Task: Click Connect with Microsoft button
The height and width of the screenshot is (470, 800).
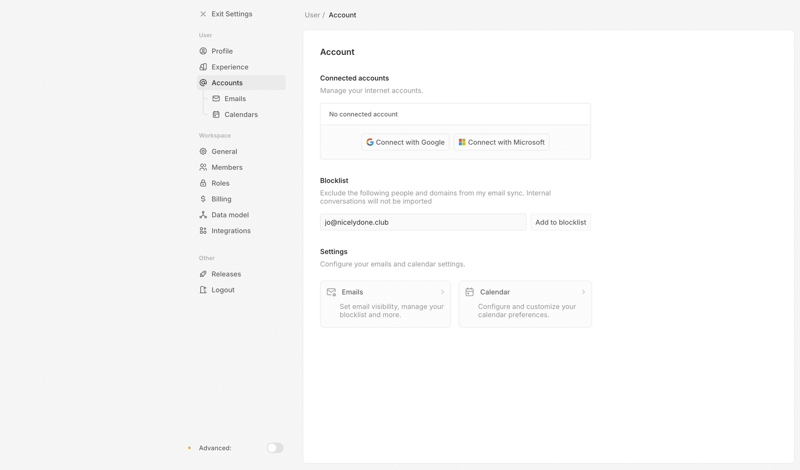Action: [502, 142]
